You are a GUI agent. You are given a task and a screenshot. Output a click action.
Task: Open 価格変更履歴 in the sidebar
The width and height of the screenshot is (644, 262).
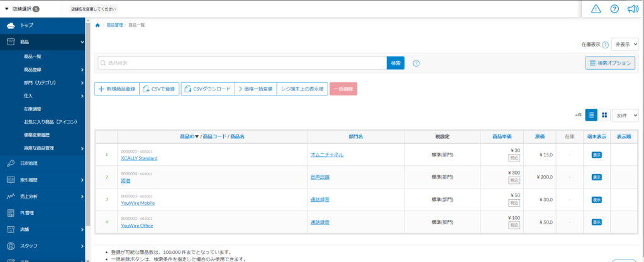point(37,135)
